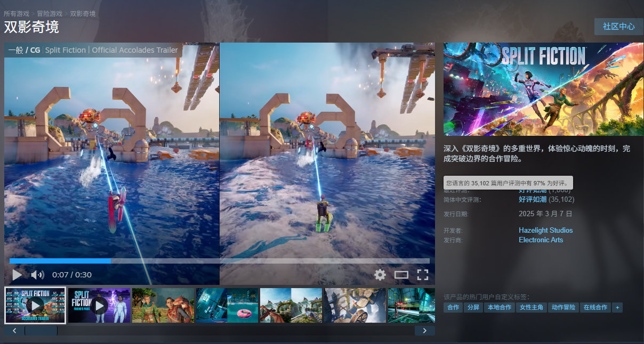Viewport: 644px width, 344px height.
Task: Select the Friend's Pass video thumbnail
Action: click(99, 305)
